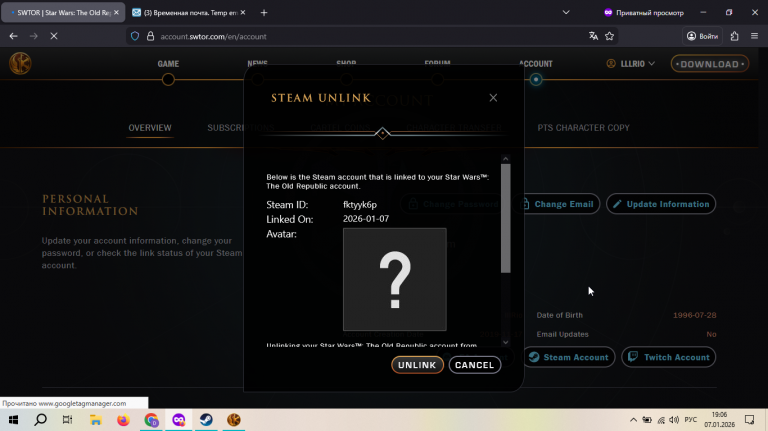This screenshot has height=431, width=768.
Task: Click the Steam avatar placeholder image
Action: 395,279
